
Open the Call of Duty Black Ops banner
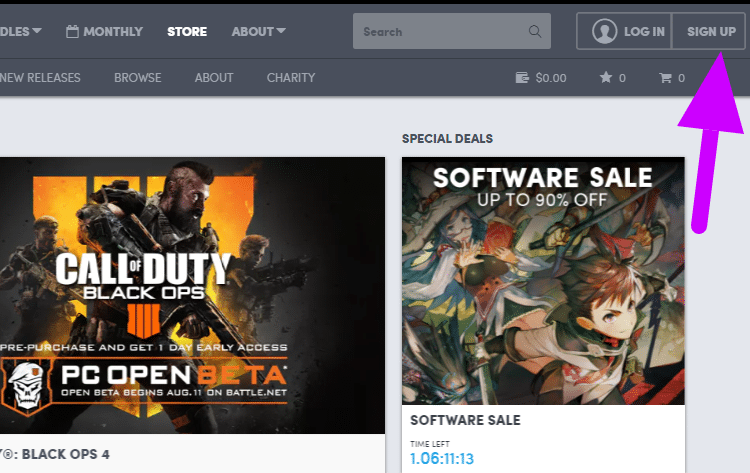(x=192, y=295)
